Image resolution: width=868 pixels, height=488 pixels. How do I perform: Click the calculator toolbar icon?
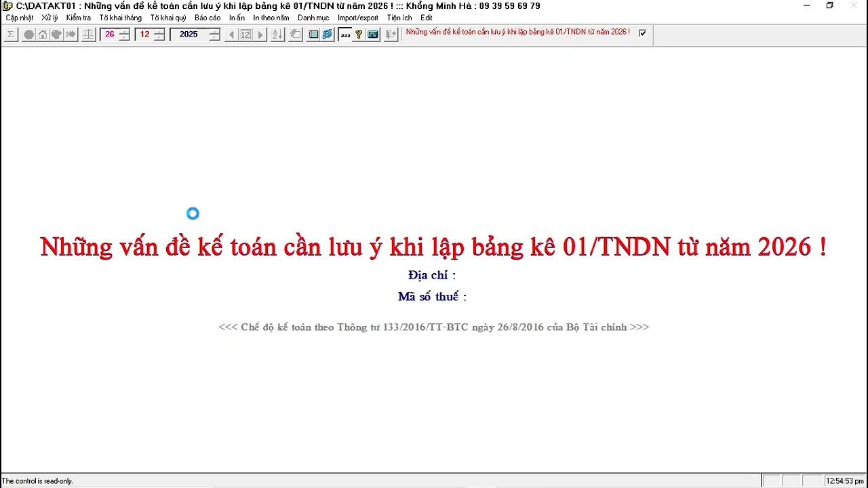(x=373, y=35)
